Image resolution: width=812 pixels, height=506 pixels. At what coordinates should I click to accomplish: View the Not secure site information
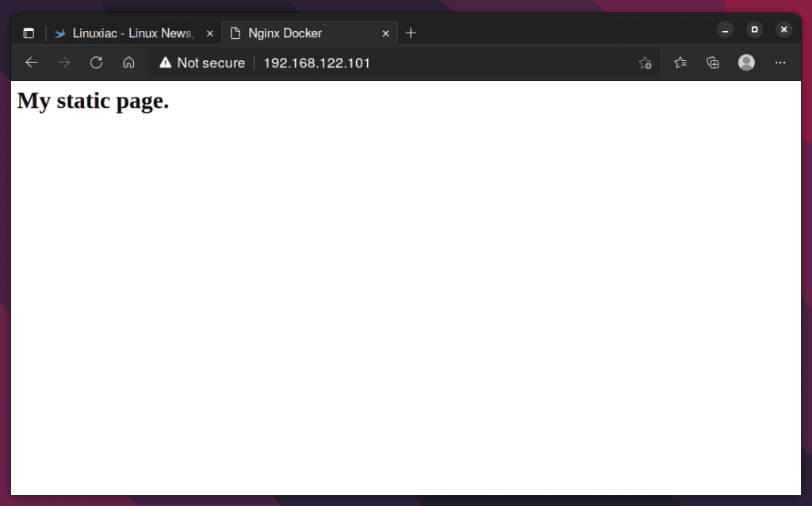click(202, 63)
